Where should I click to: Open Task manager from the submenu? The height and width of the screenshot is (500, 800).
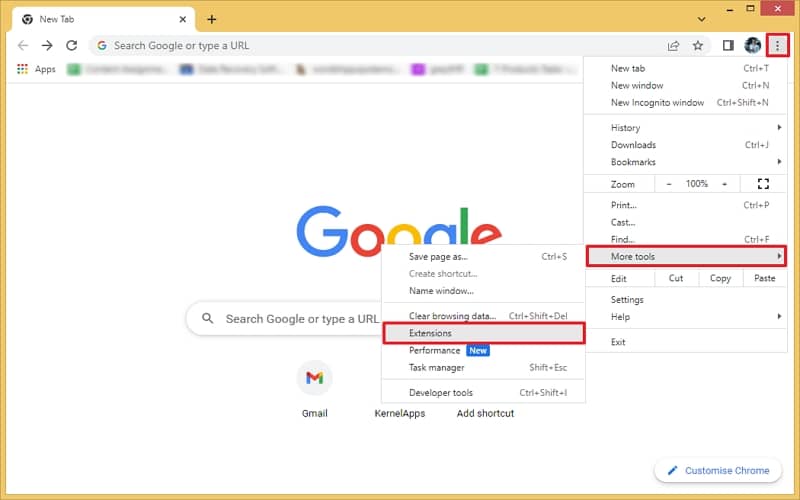[x=483, y=367]
